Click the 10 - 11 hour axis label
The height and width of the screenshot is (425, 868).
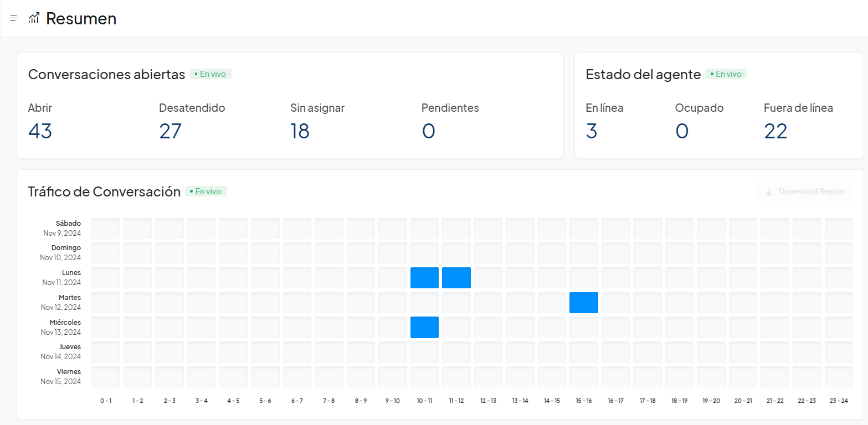[424, 401]
